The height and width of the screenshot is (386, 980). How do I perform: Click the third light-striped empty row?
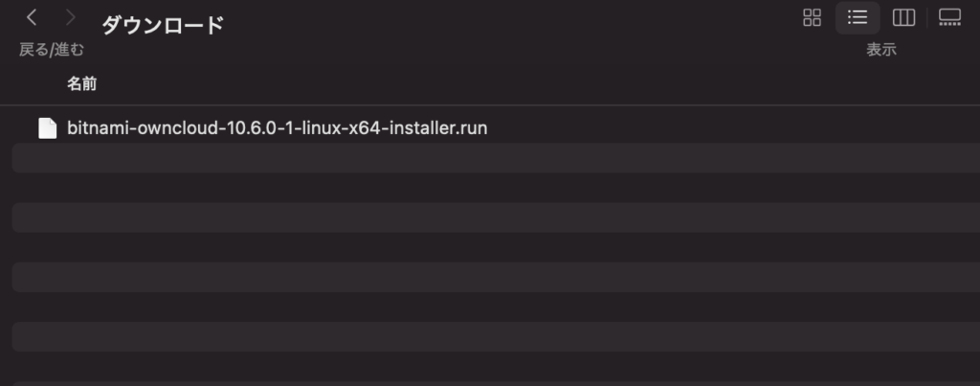click(x=497, y=277)
